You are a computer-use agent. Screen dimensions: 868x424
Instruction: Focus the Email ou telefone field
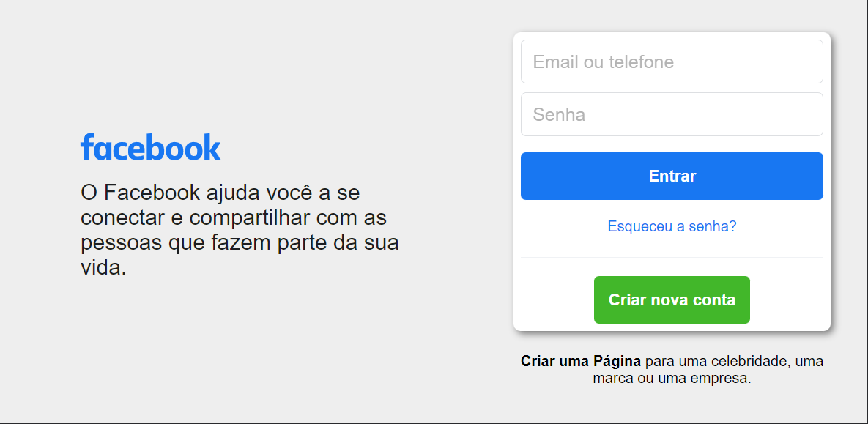(672, 62)
